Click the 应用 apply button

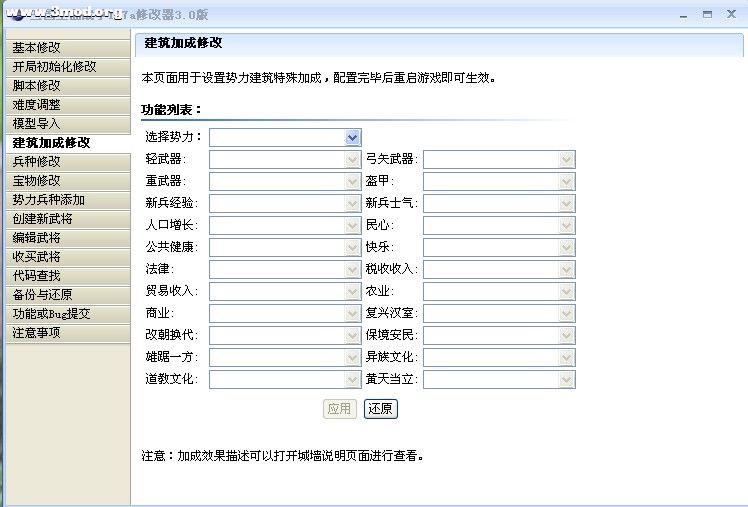[x=340, y=409]
